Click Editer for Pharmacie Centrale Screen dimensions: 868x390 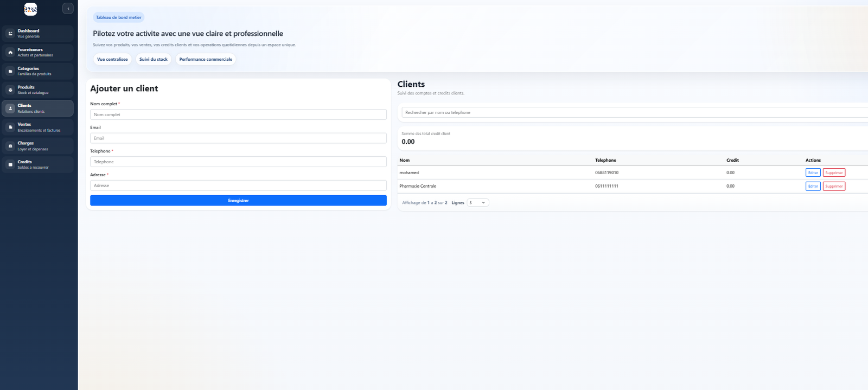pyautogui.click(x=813, y=186)
